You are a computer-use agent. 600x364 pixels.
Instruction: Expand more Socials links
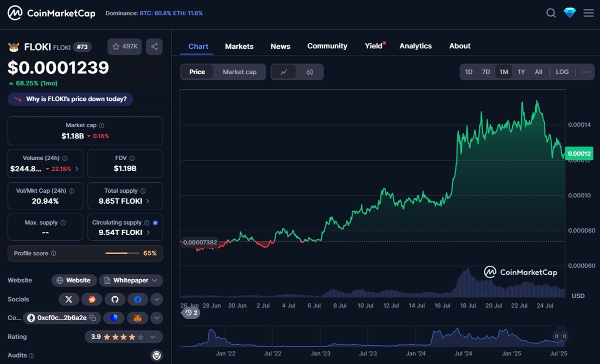156,299
